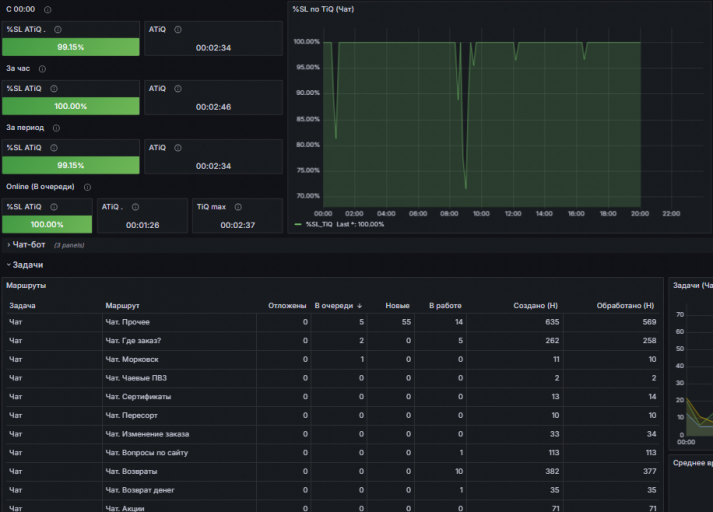Select Чат. Возвраты route cell
713x512 pixels.
(179, 471)
